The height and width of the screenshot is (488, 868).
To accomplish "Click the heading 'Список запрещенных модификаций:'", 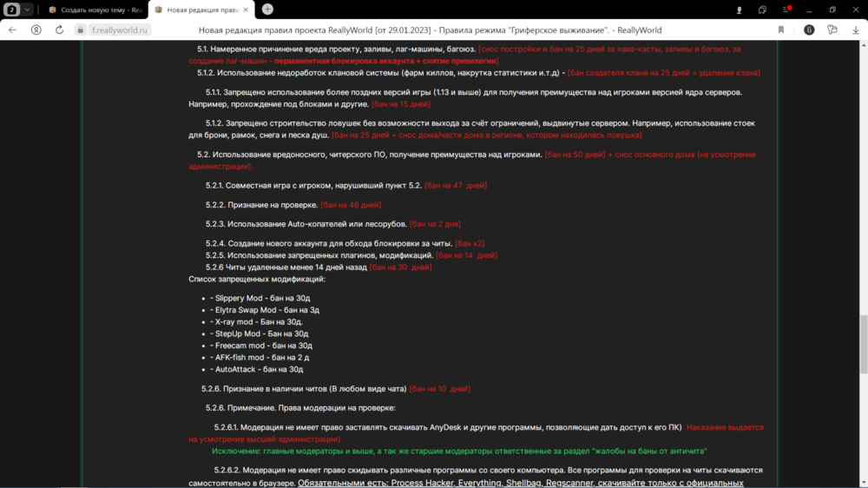I will tap(257, 280).
